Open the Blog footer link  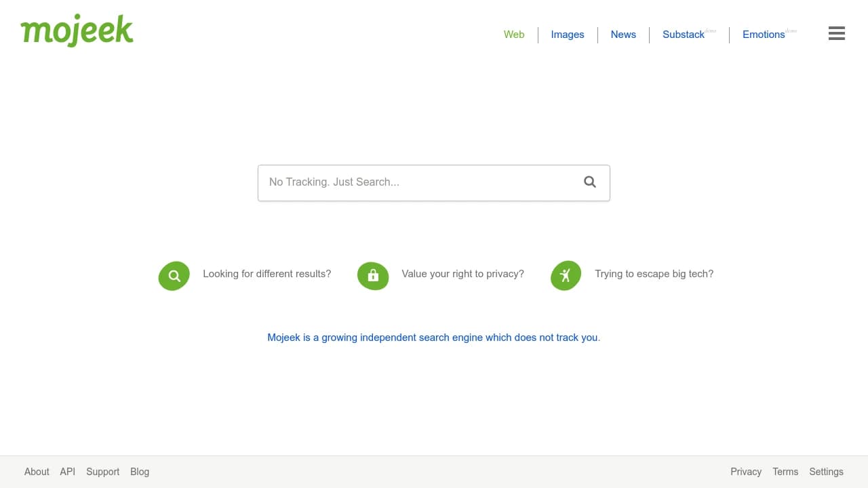(x=140, y=472)
